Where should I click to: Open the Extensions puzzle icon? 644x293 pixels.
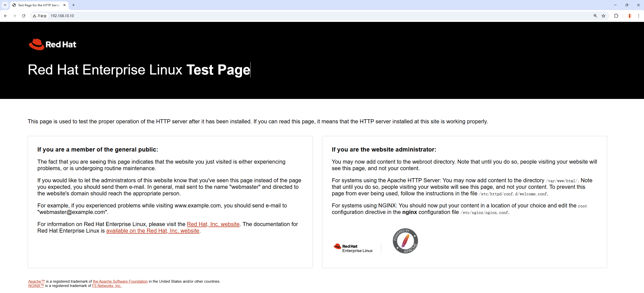click(x=616, y=16)
